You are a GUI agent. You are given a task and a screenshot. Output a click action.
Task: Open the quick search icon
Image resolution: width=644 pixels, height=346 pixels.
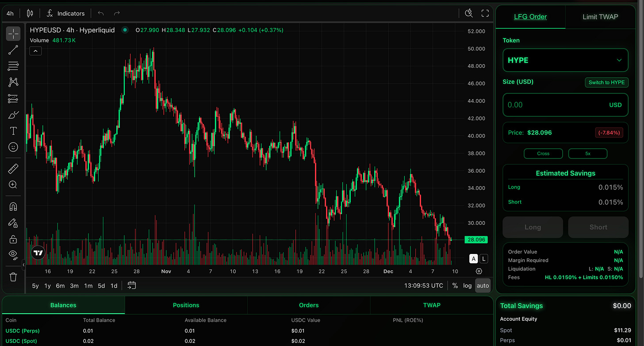tap(469, 13)
